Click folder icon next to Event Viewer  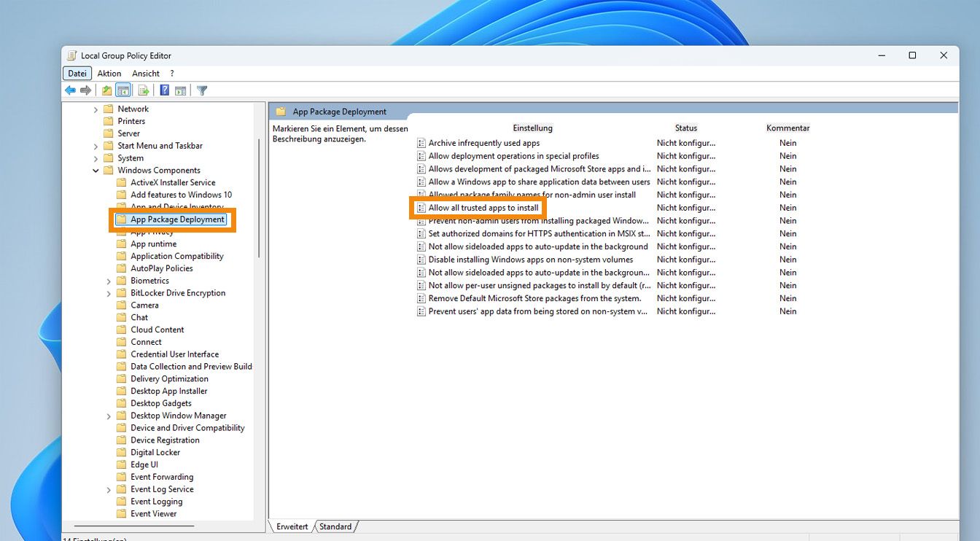[x=122, y=513]
